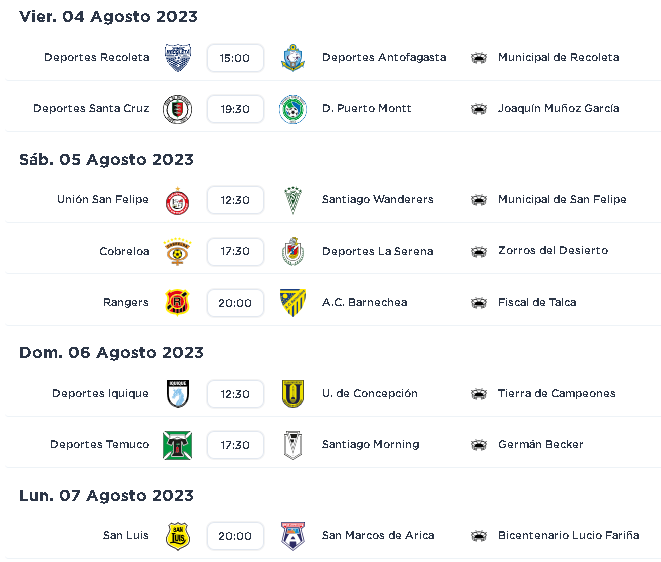Click the San Marcos de Arica crest
Screen dimensions: 661x562
(293, 536)
